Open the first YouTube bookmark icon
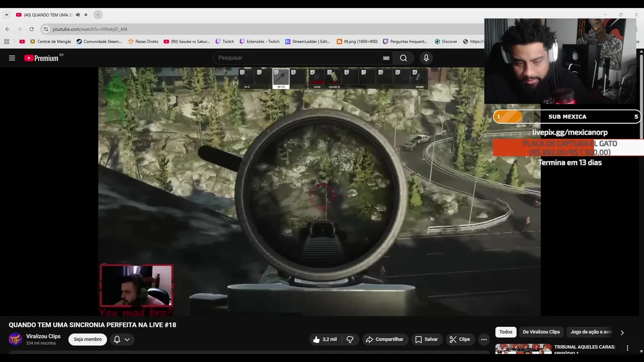644x362 pixels. tap(22, 42)
